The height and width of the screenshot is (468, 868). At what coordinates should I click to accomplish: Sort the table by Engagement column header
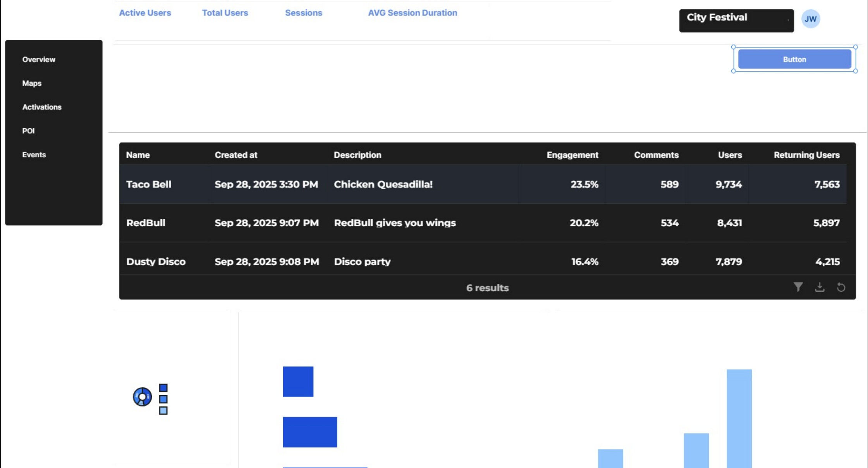[572, 155]
